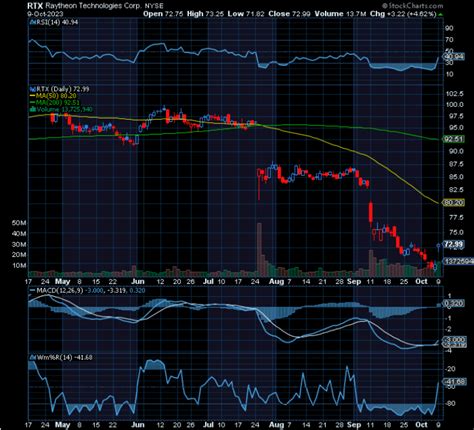Click the long red gap-down candle after Sep 11

[370, 212]
